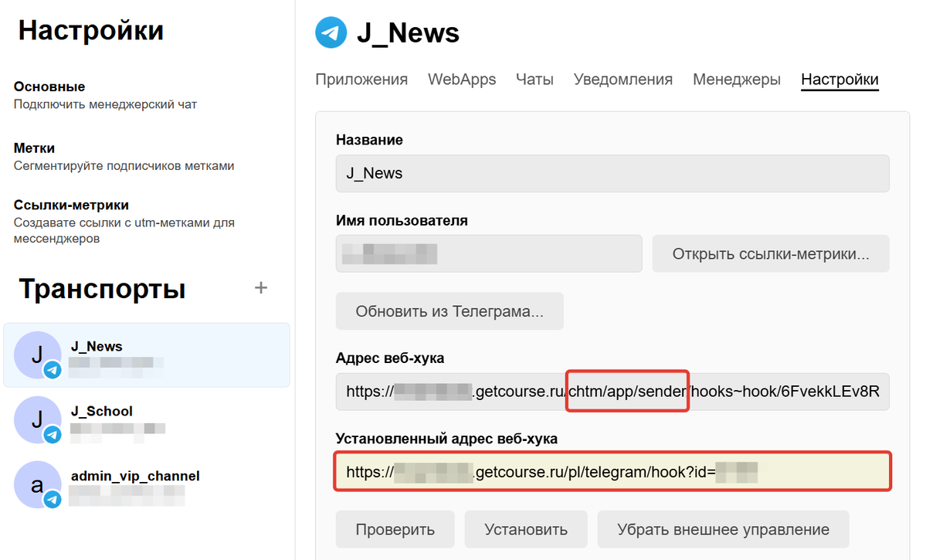Select the J_School transport row
This screenshot has height=560, width=926.
pyautogui.click(x=147, y=420)
